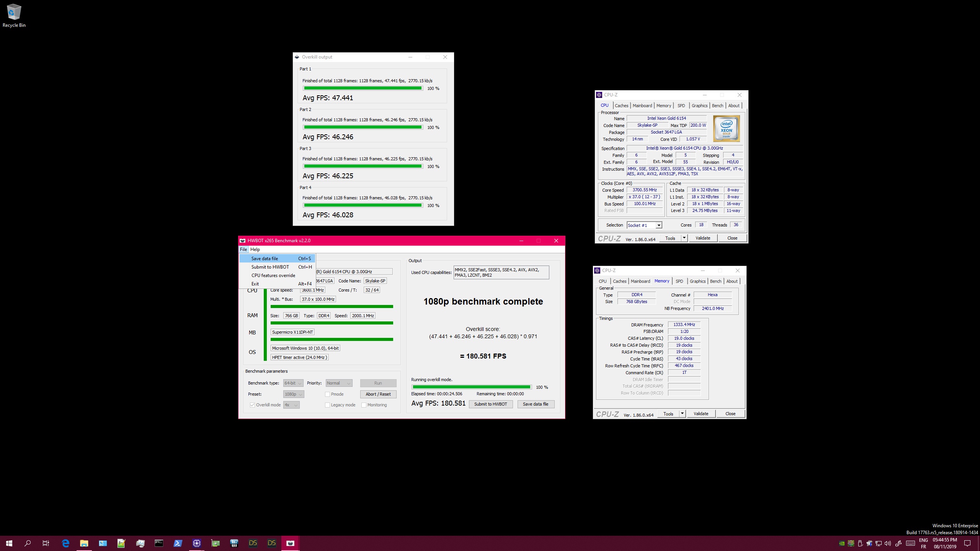Launch Microsoft Edge from the taskbar
This screenshot has height=551, width=980.
click(x=65, y=543)
